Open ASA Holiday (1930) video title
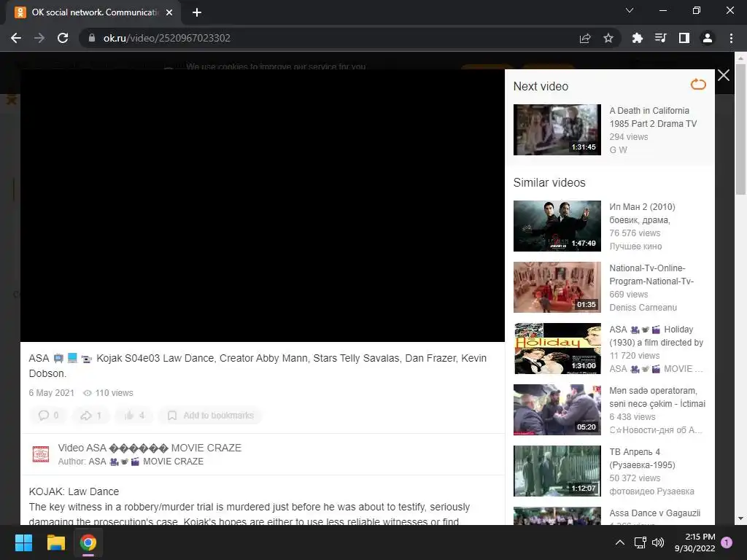This screenshot has width=747, height=560. (656, 335)
